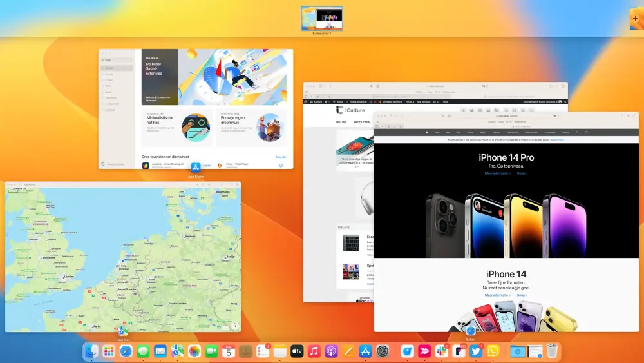
Task: Open Calendar icon showing 5
Action: (229, 351)
